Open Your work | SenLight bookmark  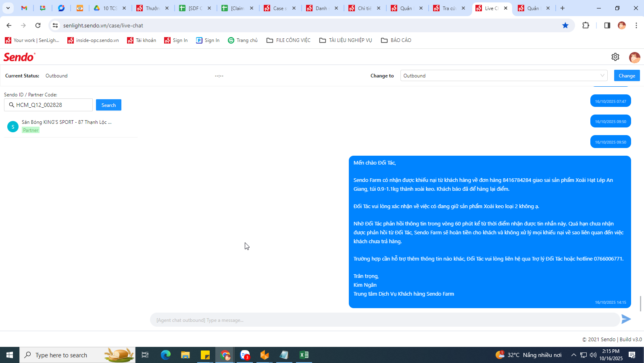pyautogui.click(x=32, y=40)
